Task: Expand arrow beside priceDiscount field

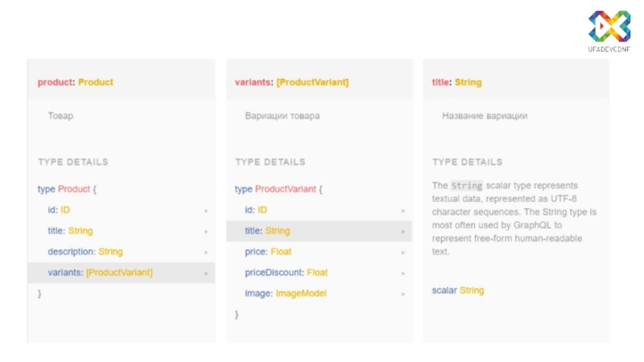Action: coord(403,274)
